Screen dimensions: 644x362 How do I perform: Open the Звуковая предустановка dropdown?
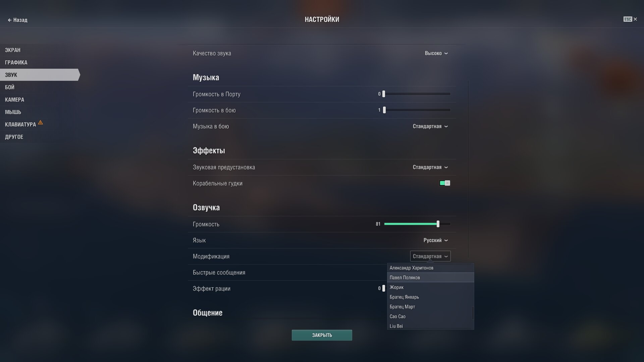(x=430, y=167)
